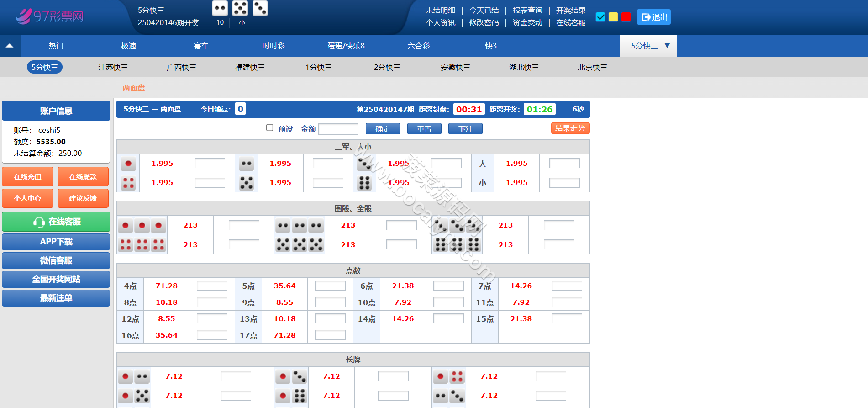Open the 5分快三 dropdown arrow
Image resolution: width=868 pixels, height=408 pixels.
[667, 46]
